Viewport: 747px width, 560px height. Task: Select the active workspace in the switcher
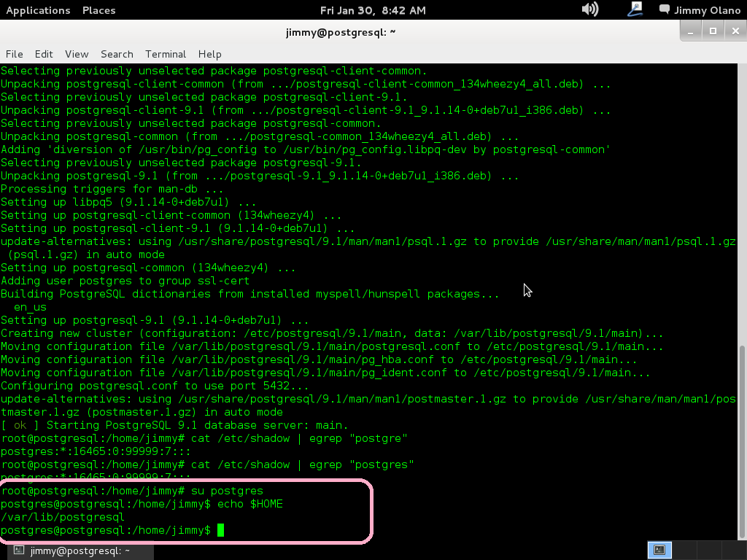(x=659, y=551)
